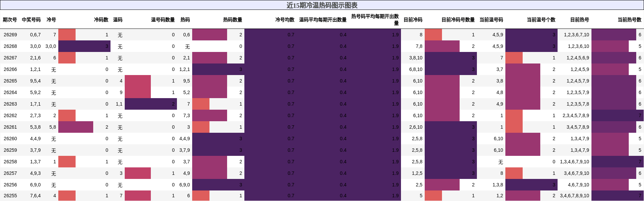This screenshot has height=201, width=644.
Task: Click the chart title 近15期冷温热码图示图表
Action: tap(322, 5)
